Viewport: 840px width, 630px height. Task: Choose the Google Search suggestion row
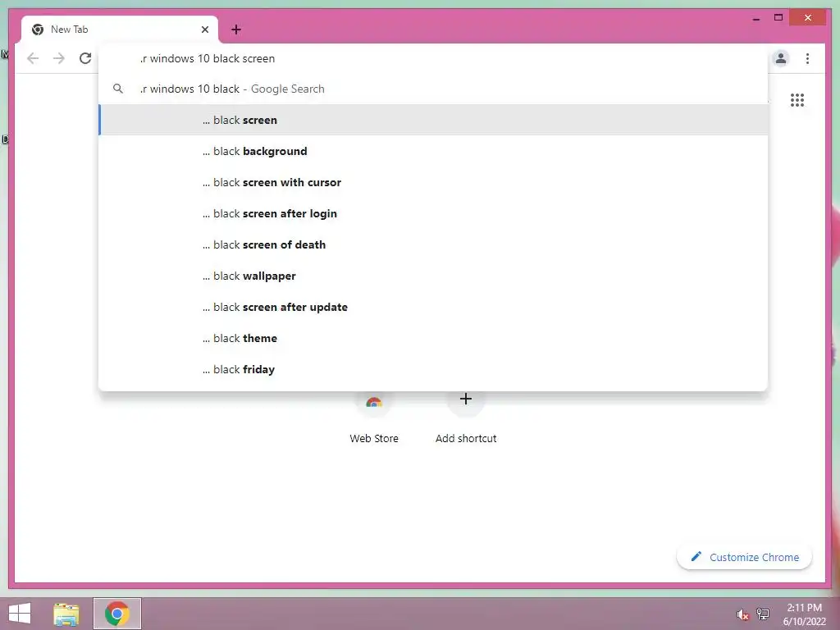tap(433, 89)
